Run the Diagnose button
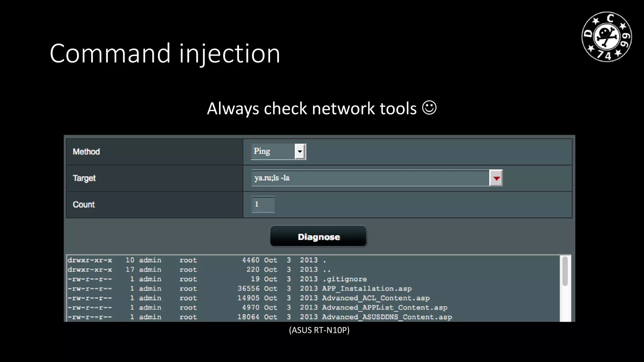The image size is (644, 362). [x=318, y=236]
